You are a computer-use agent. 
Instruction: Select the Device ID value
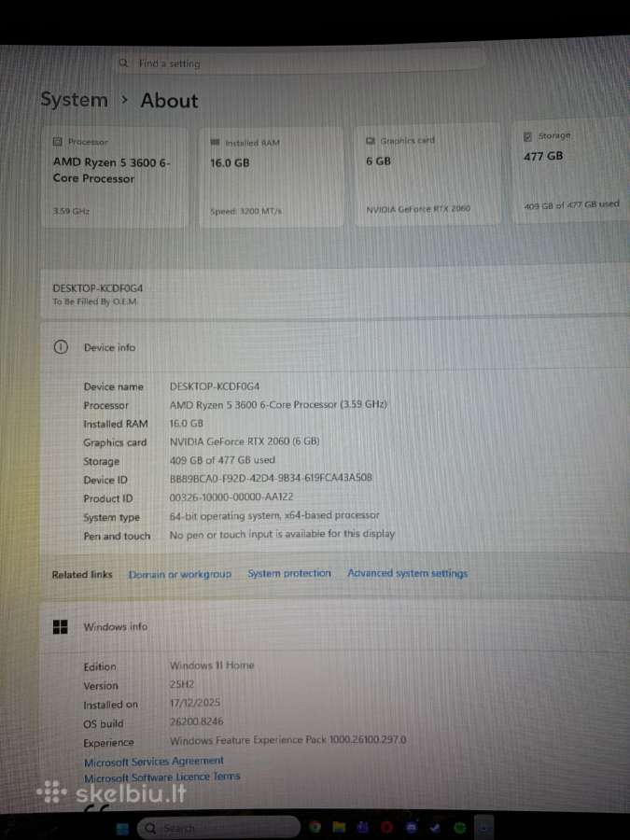tap(271, 478)
